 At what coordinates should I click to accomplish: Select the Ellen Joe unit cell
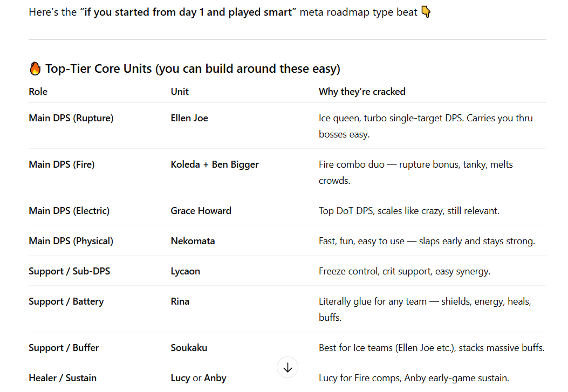point(189,118)
